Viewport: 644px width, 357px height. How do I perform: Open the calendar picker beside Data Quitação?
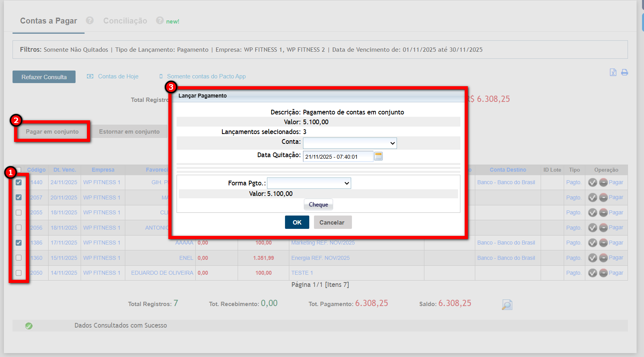click(x=378, y=156)
